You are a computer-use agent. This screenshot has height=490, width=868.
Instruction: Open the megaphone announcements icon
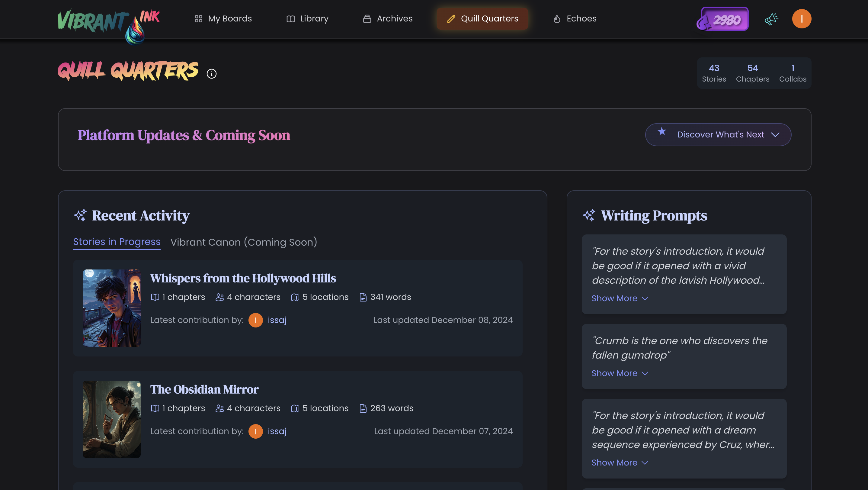771,19
